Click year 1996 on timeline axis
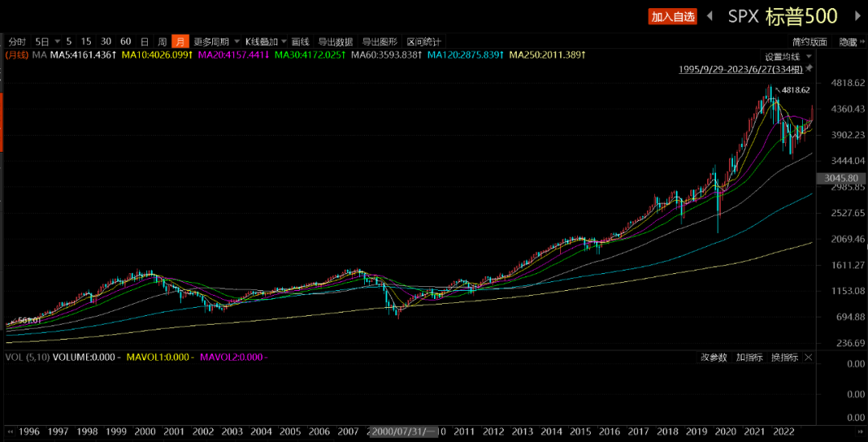Image resolution: width=868 pixels, height=442 pixels. click(x=29, y=432)
